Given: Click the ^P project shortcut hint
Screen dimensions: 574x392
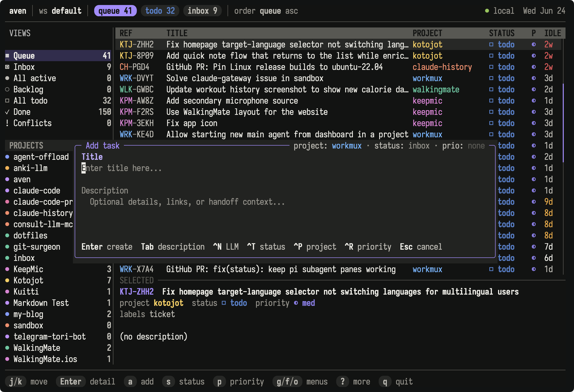Looking at the screenshot, I should [315, 247].
